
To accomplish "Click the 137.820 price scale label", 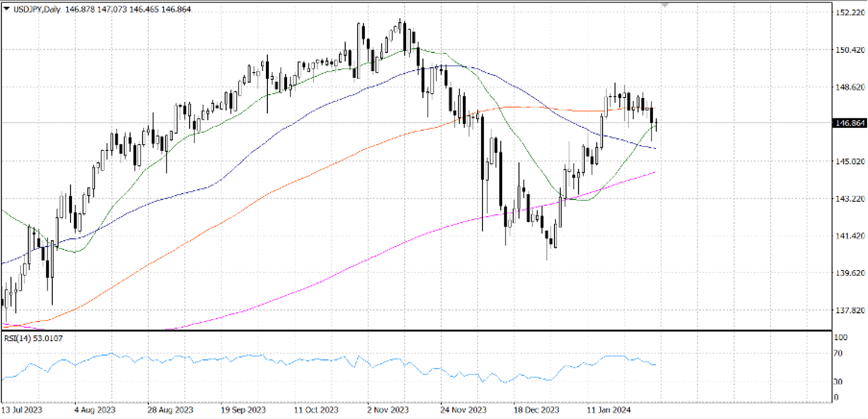I will click(x=850, y=310).
